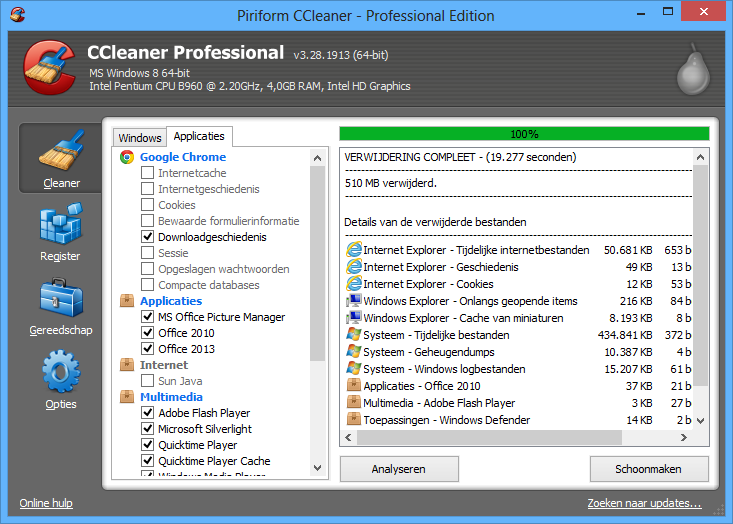Click the Google Chrome icon in tree

point(127,157)
